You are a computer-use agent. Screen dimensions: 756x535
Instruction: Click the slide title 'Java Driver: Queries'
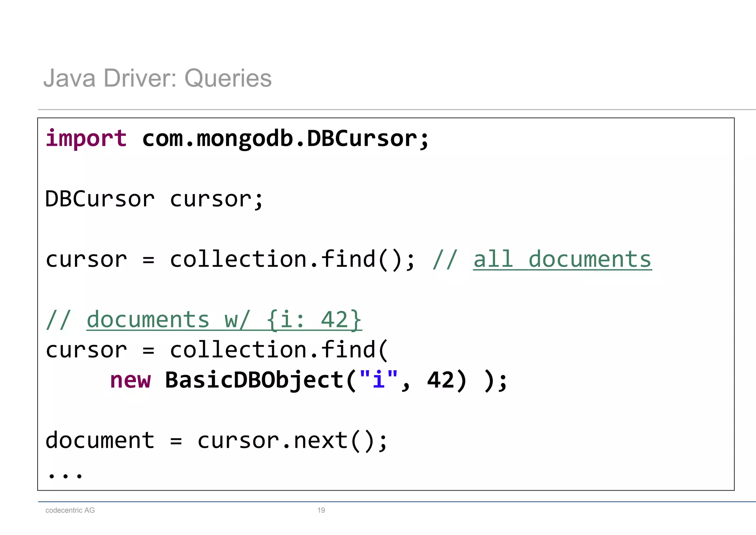pyautogui.click(x=157, y=78)
